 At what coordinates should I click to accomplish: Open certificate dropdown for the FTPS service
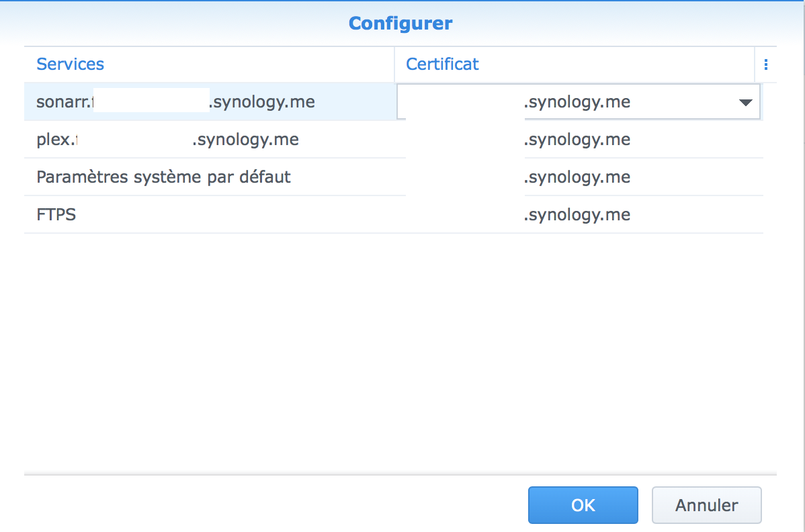coord(578,215)
